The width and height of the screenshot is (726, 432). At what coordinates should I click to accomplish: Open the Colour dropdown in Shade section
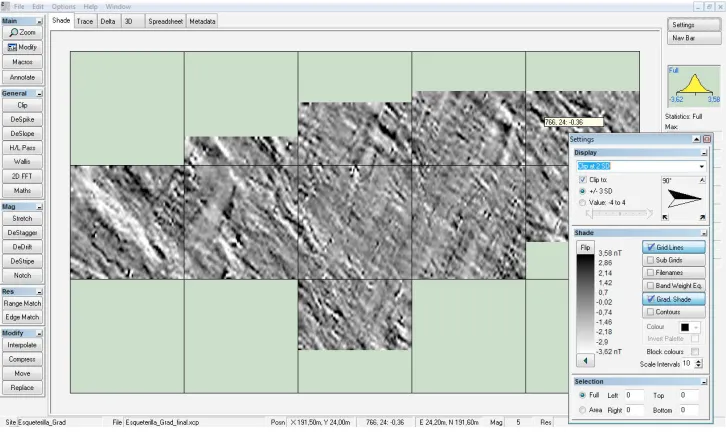click(x=695, y=328)
